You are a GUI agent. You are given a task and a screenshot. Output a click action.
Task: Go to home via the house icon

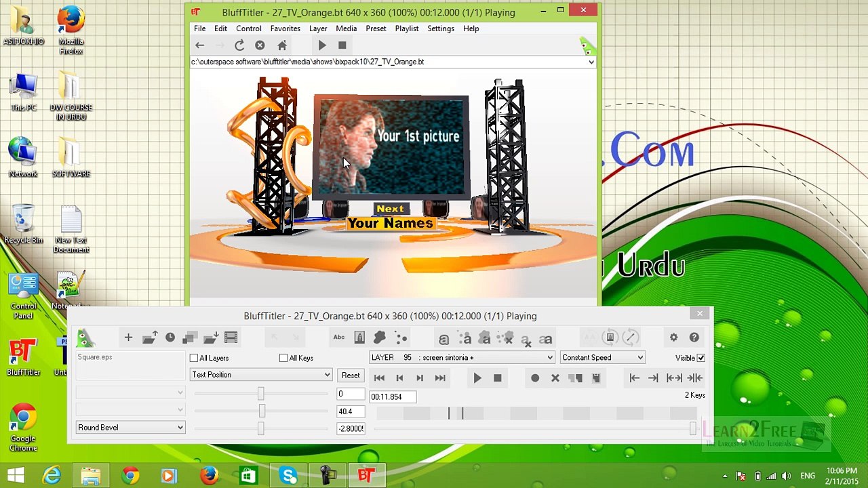(282, 45)
